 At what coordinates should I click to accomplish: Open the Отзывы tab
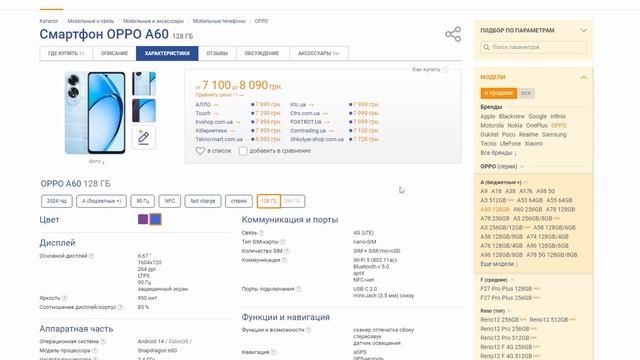point(217,53)
